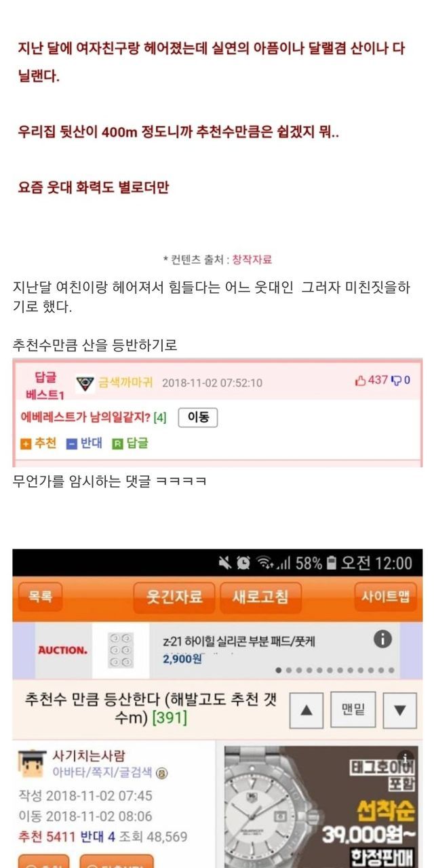Click the 금색까마귀 avatar badge icon
The width and height of the screenshot is (434, 868).
(x=85, y=383)
